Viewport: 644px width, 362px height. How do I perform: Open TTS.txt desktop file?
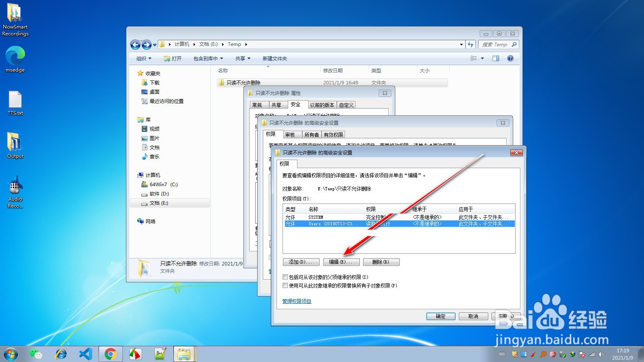click(15, 103)
